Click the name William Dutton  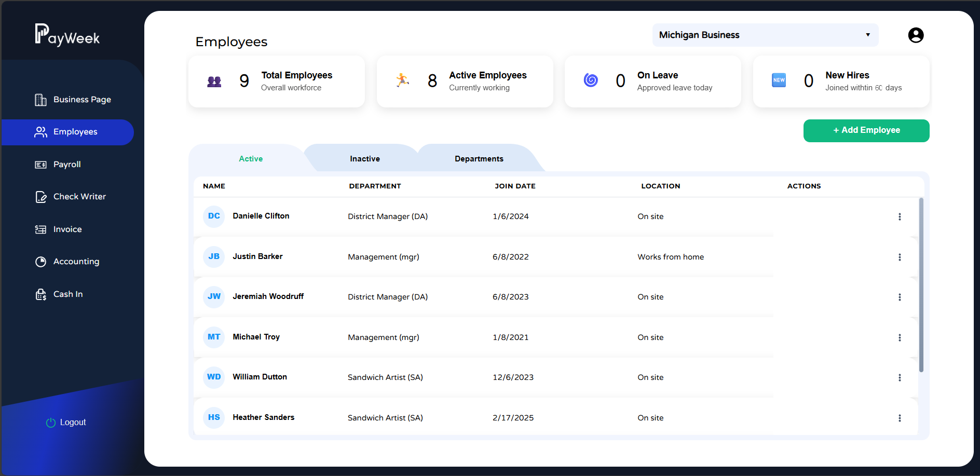[x=260, y=377]
